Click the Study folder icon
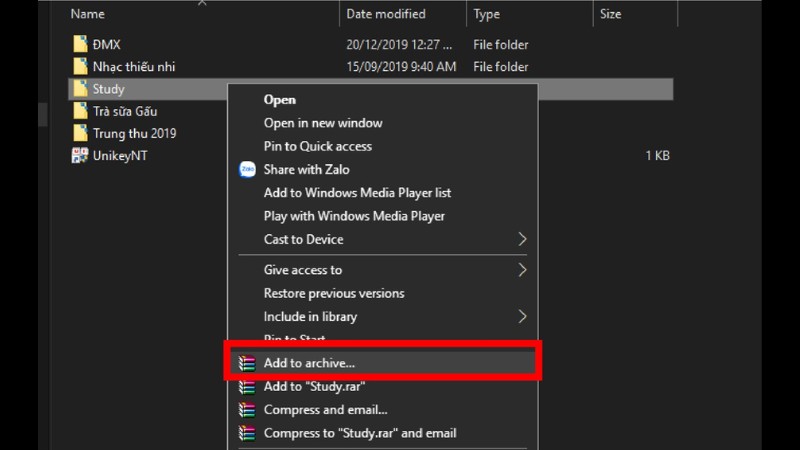 click(x=80, y=89)
